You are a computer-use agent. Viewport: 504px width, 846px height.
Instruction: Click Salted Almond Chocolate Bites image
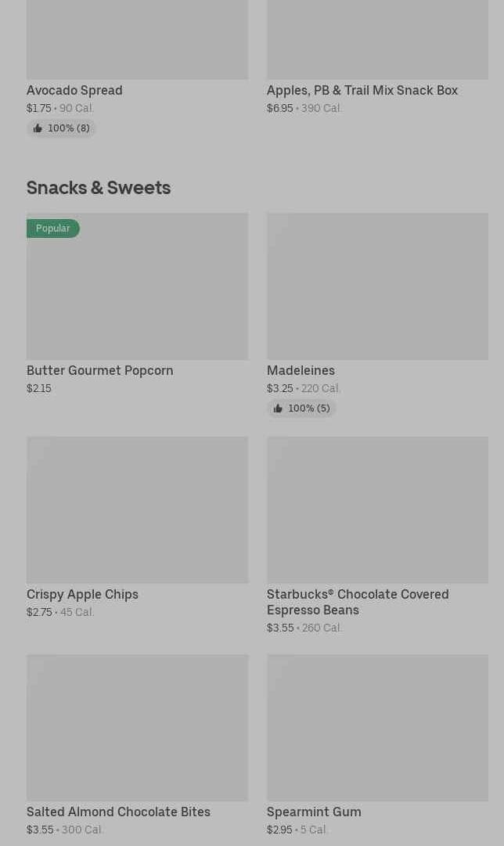click(137, 727)
